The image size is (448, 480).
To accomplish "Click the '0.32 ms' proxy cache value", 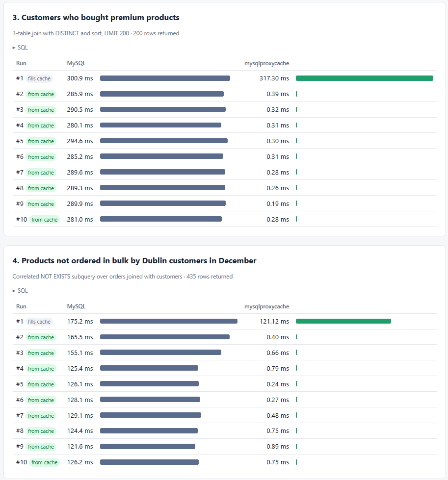I will [x=278, y=110].
